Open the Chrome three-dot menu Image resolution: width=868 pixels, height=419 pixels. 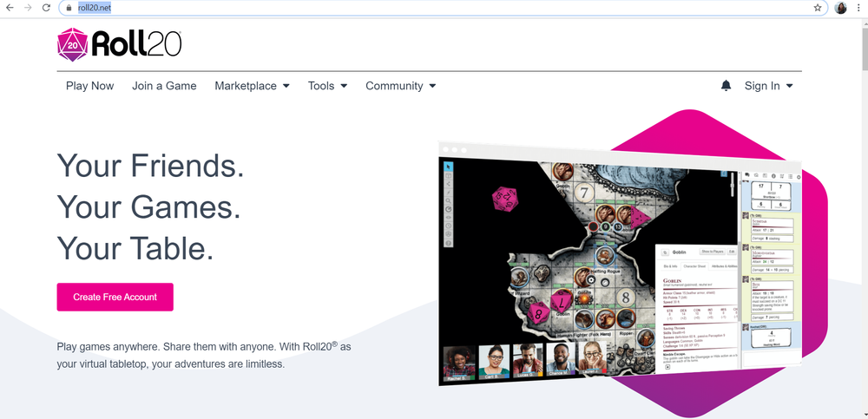[859, 8]
